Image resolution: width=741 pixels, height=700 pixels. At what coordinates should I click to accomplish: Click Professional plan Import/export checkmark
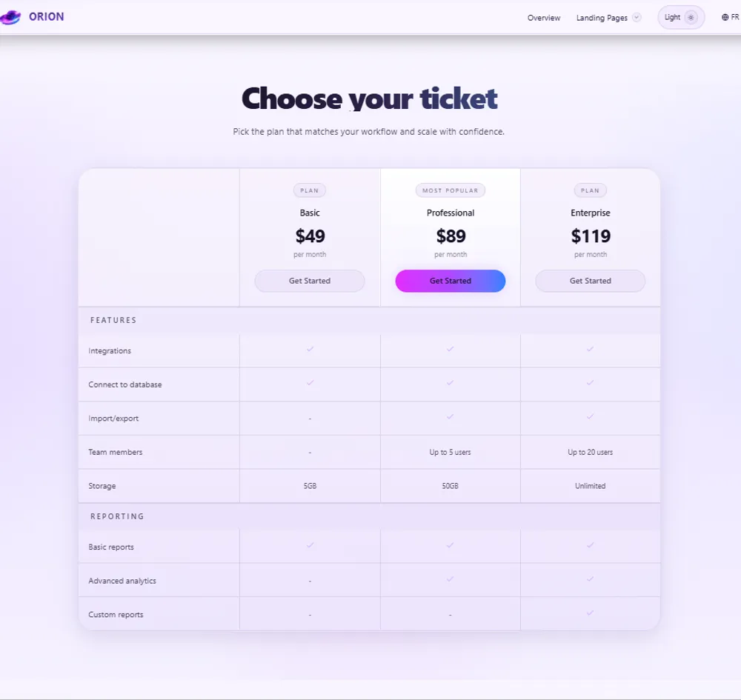(450, 417)
